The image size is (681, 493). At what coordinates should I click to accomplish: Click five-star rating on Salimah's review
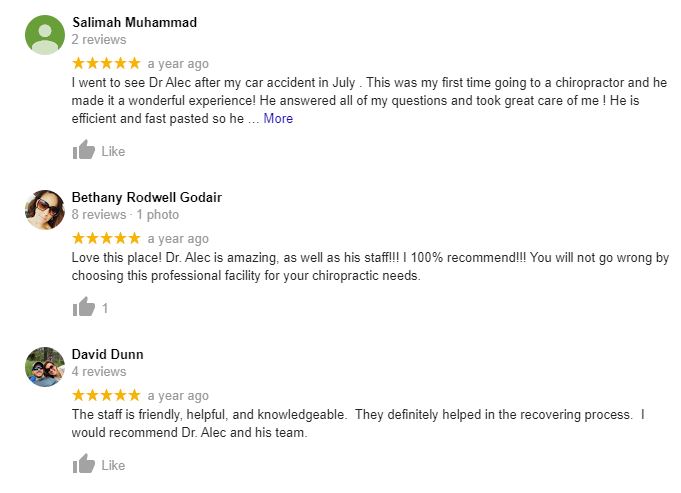tap(106, 63)
